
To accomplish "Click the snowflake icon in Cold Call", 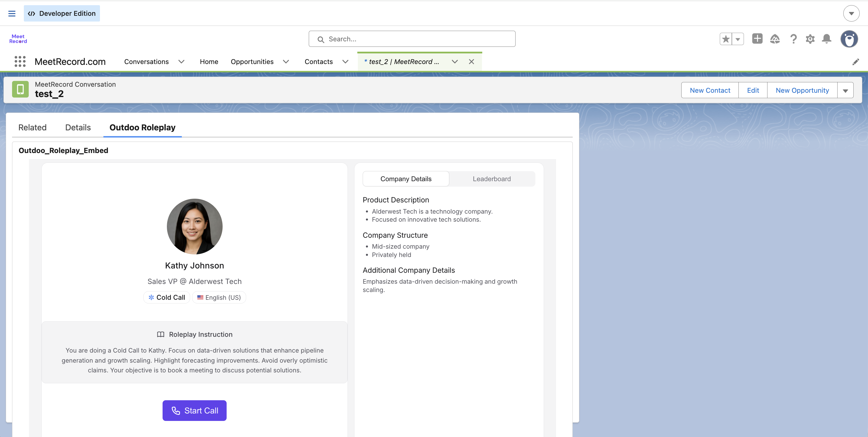I will 151,297.
